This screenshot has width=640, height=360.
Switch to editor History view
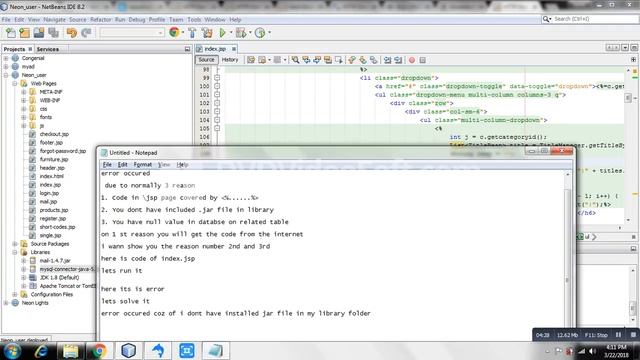[230, 60]
